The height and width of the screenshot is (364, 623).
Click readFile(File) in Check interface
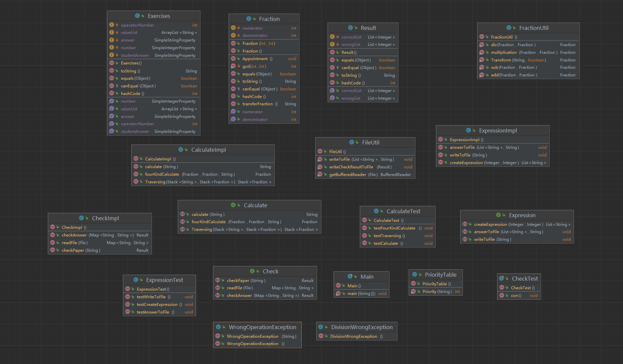tap(265, 288)
